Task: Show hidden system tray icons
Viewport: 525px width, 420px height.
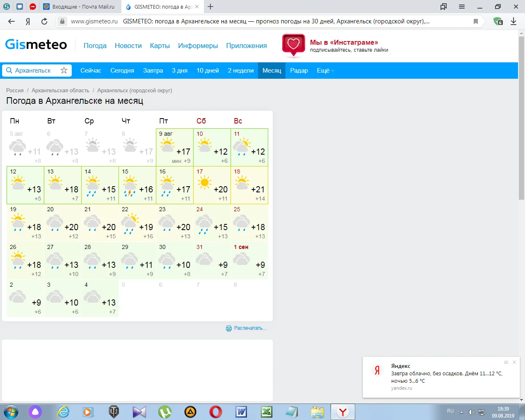Action: [461, 412]
